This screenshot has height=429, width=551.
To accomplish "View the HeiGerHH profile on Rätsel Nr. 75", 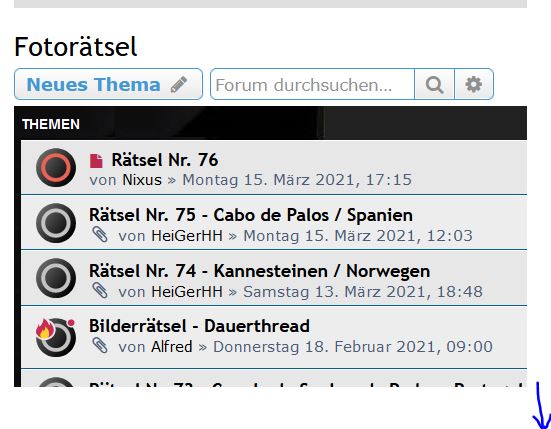I will tap(187, 235).
